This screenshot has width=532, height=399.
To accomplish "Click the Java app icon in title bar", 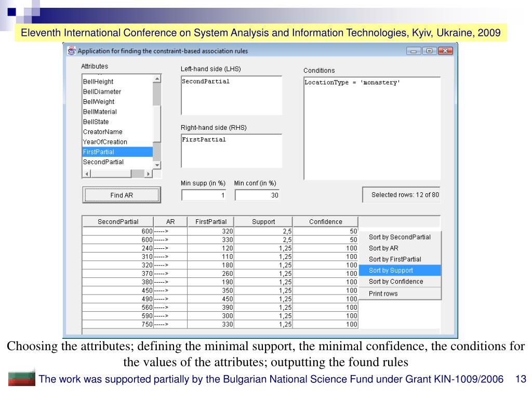I will [x=71, y=51].
